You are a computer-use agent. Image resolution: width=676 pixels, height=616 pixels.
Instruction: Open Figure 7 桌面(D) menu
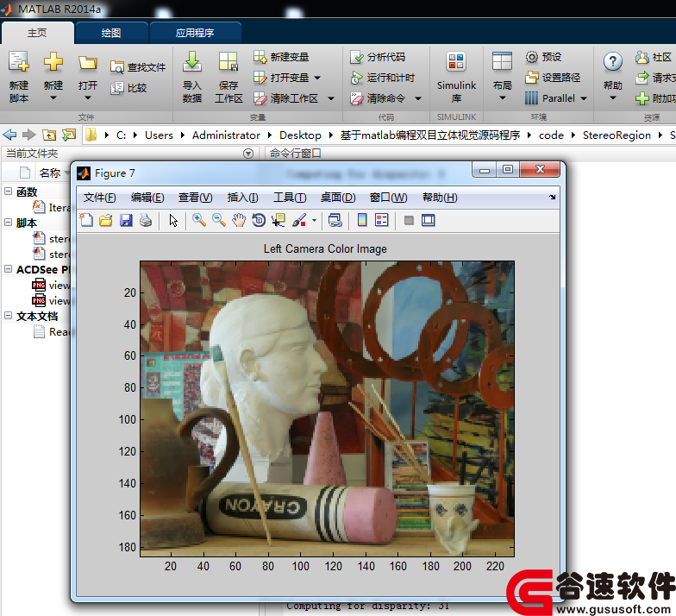[338, 198]
